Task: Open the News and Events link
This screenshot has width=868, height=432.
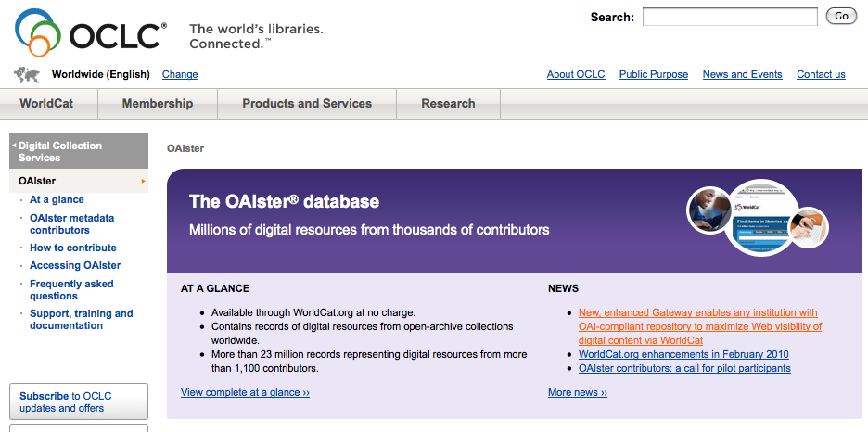Action: (742, 74)
